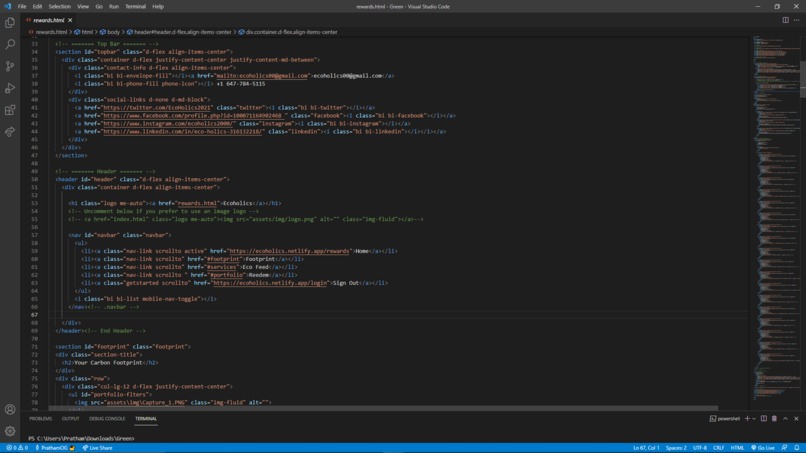Split the editor to the right
This screenshot has height=453, width=806.
pos(785,20)
